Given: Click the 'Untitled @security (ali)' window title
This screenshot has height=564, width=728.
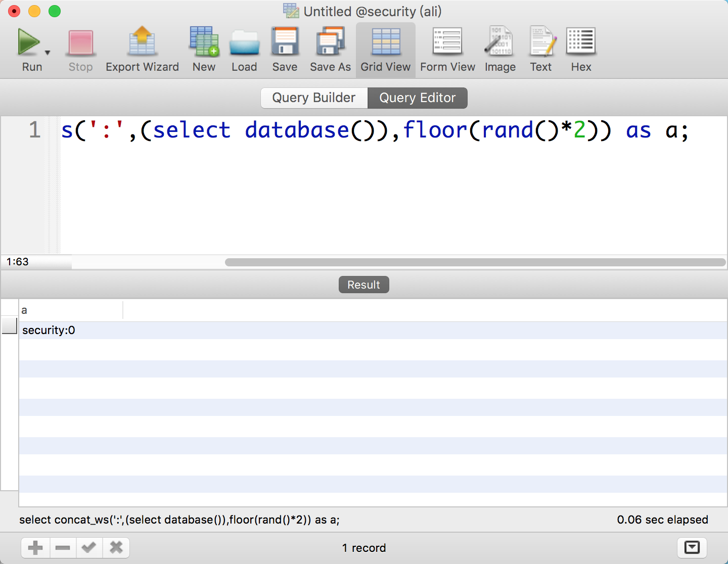Looking at the screenshot, I should [373, 12].
